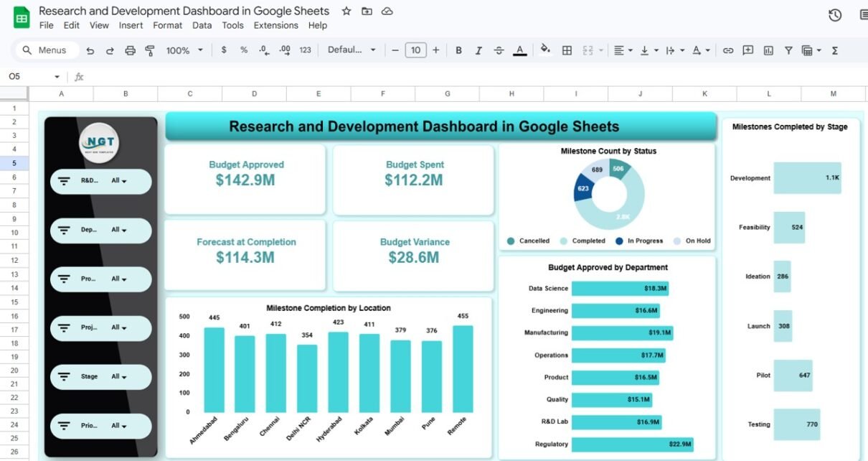Screen dimensions: 868x461
Task: Open the version history clock icon
Action: click(834, 15)
